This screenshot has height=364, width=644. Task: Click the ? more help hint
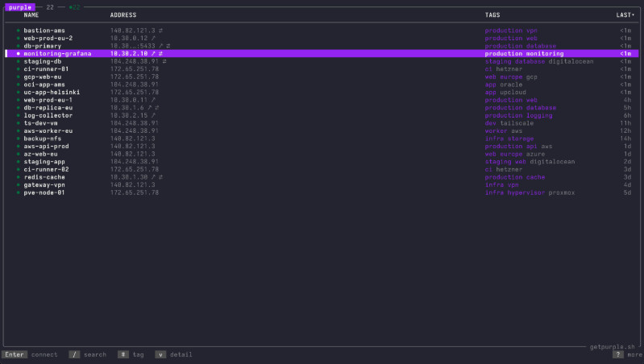[x=627, y=354]
